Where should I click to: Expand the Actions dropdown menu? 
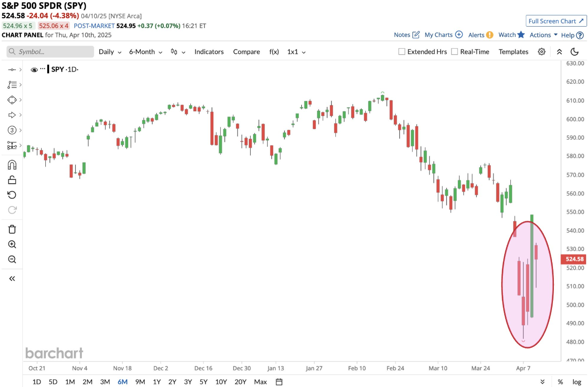(x=544, y=35)
